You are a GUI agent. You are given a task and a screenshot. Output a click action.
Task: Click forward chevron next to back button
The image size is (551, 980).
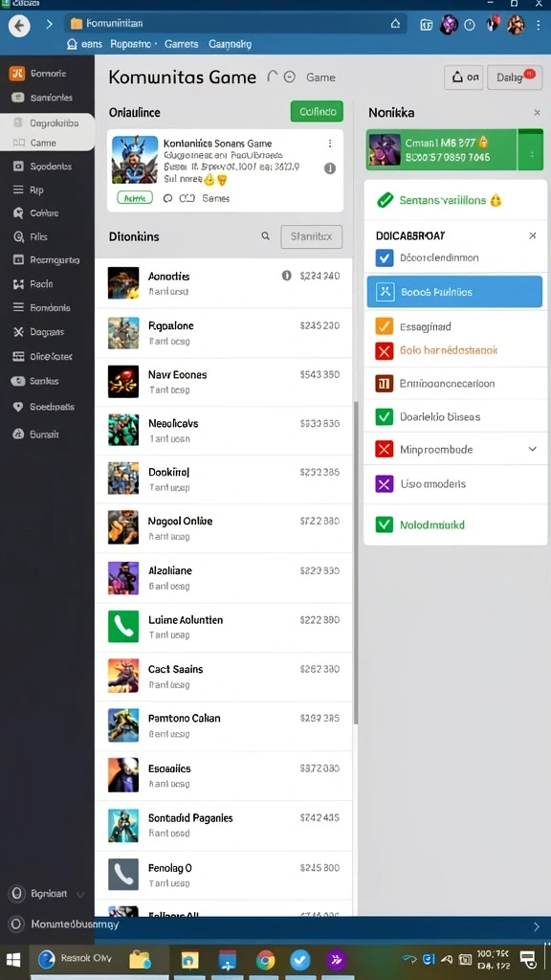click(x=49, y=25)
